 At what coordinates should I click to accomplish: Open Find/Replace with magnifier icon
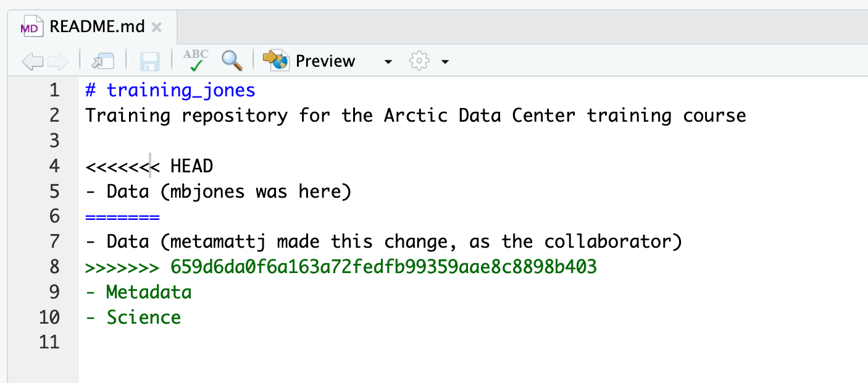pos(232,61)
